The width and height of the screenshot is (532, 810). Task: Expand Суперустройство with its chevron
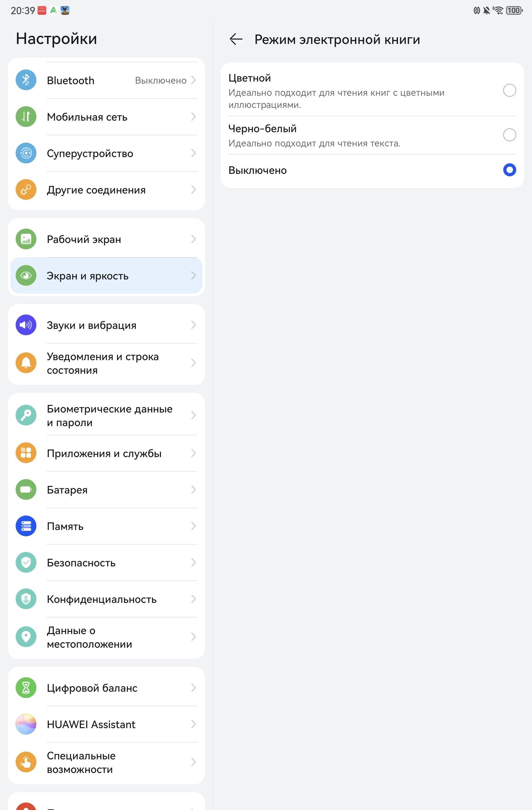(193, 153)
